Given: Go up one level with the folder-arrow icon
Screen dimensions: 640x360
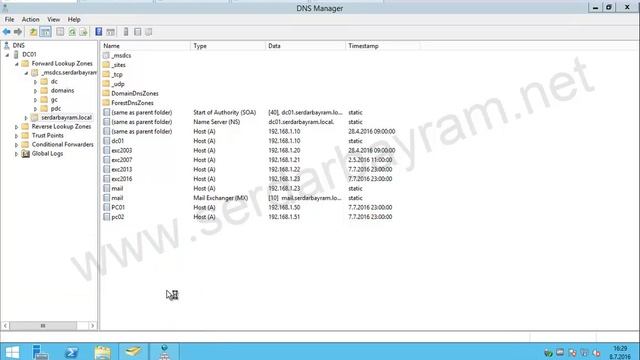Looking at the screenshot, I should (x=33, y=32).
